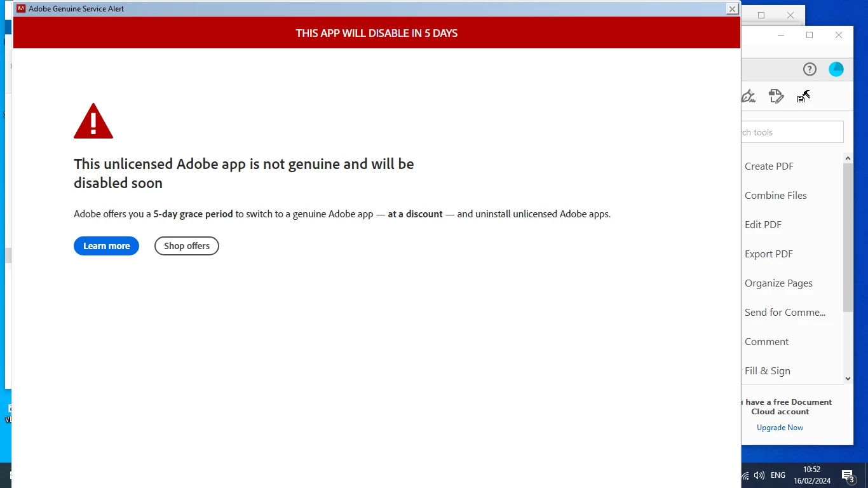Open Shop offers in the alert

pyautogui.click(x=187, y=246)
